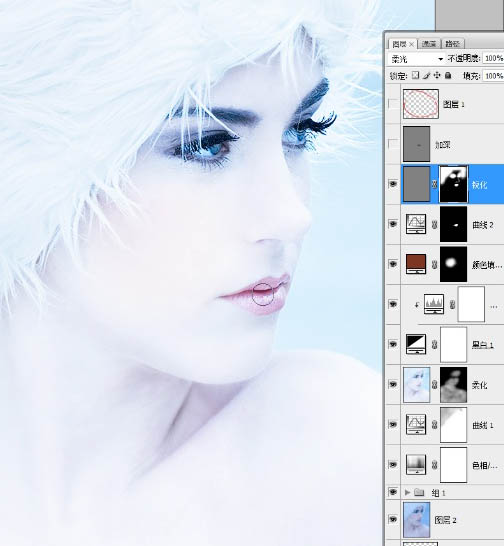Select layer named 曲线 2
The width and height of the screenshot is (504, 546).
coord(482,225)
